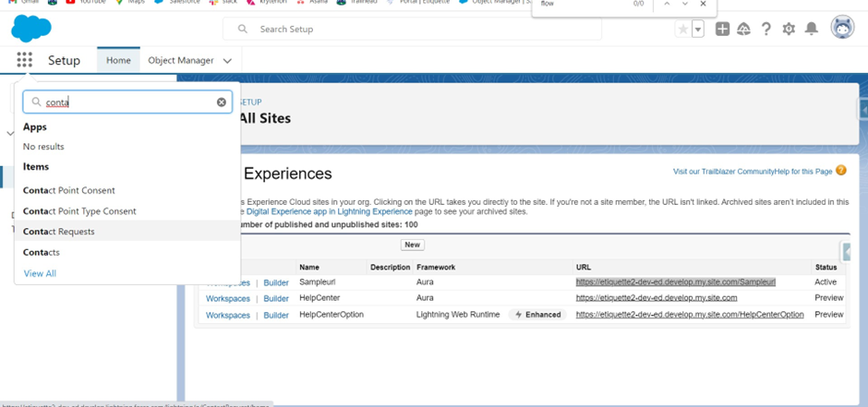Click Digital Experience app in Lightning Experience link
The height and width of the screenshot is (407, 868).
tap(329, 211)
